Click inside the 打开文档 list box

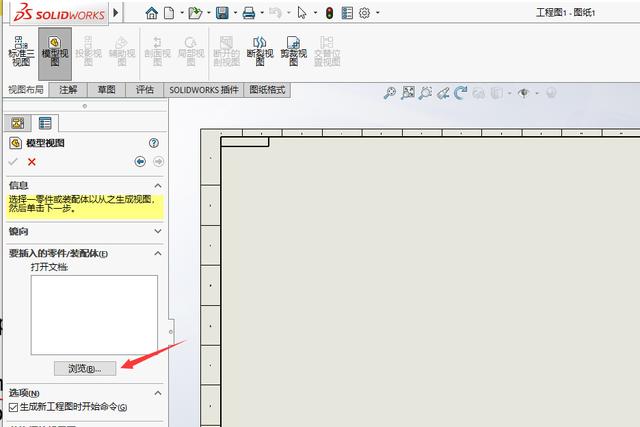(94, 315)
